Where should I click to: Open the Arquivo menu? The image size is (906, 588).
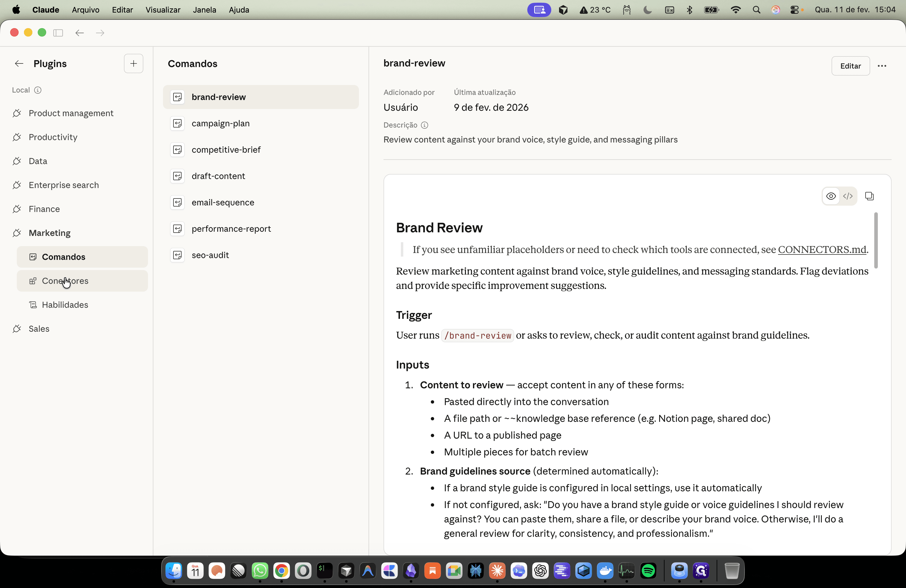click(86, 10)
